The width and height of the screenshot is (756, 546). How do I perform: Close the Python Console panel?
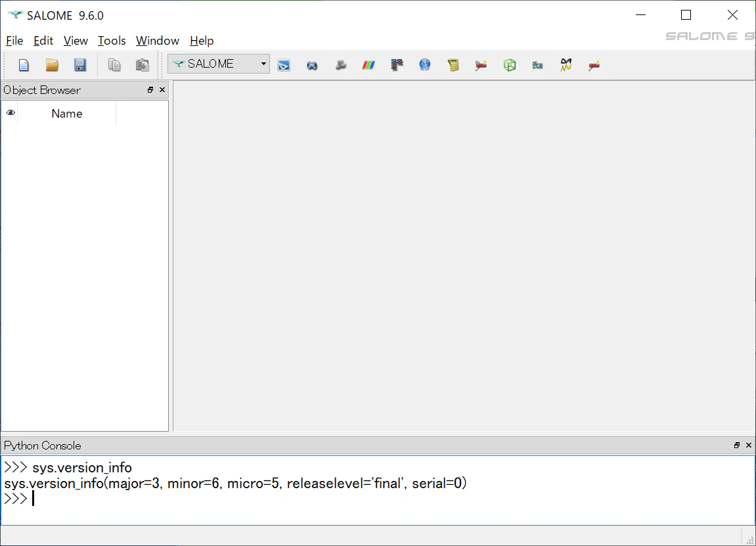(x=749, y=445)
